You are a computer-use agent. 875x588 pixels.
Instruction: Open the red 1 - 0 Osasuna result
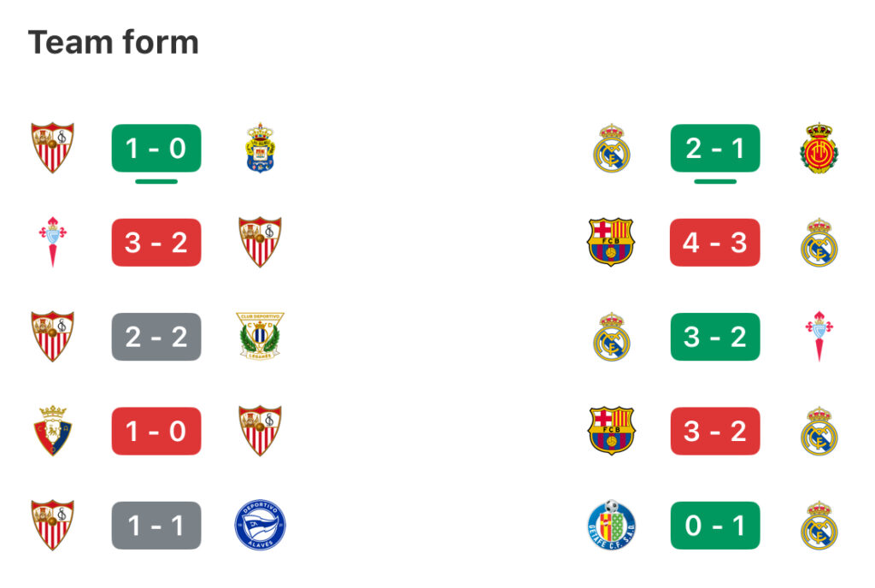coord(156,431)
